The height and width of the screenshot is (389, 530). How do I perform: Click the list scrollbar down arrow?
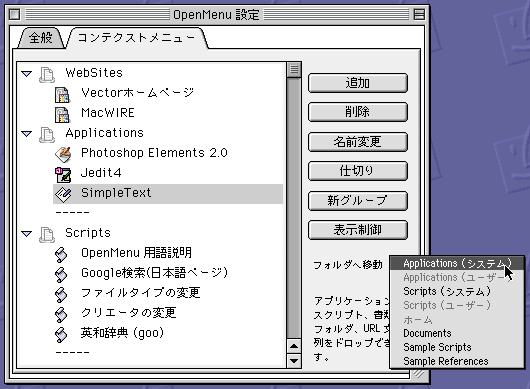294,361
